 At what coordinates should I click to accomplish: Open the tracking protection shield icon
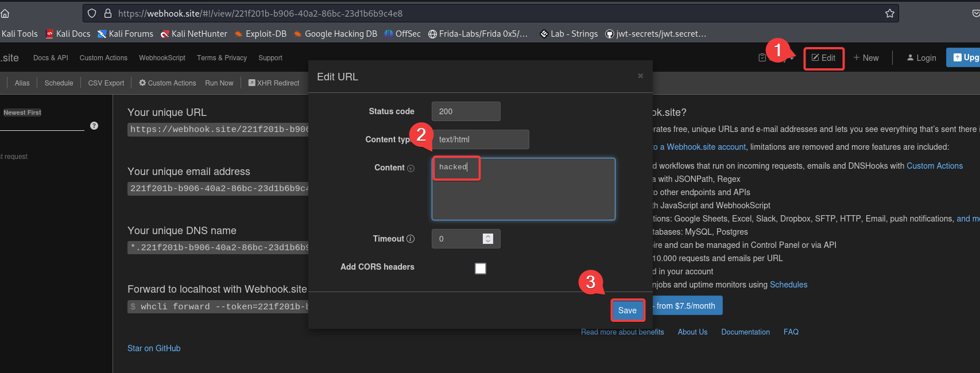point(92,13)
